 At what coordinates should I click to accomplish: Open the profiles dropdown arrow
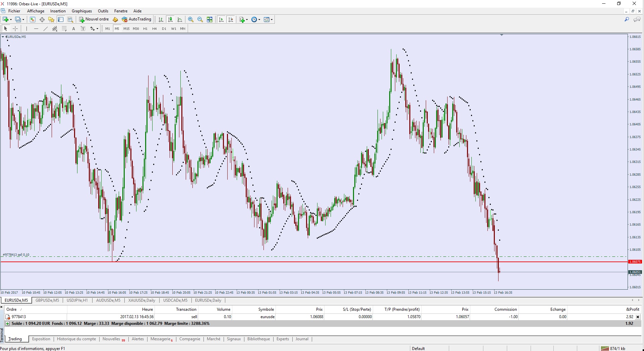click(x=23, y=20)
